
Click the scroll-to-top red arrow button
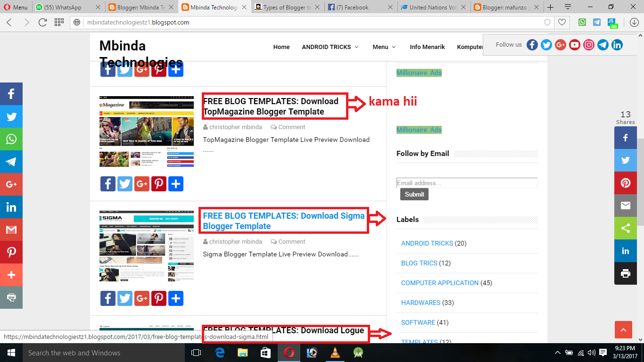click(623, 329)
